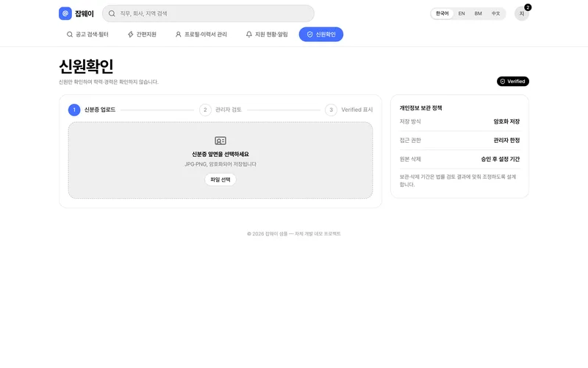Click the 신분증 앞면을 선택하세요 text
588x368 pixels.
point(220,154)
